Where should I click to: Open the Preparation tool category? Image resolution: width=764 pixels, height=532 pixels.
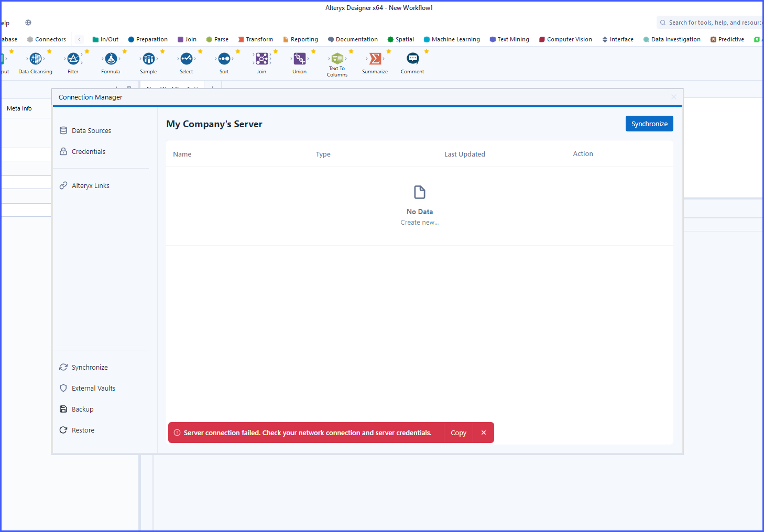pyautogui.click(x=148, y=39)
